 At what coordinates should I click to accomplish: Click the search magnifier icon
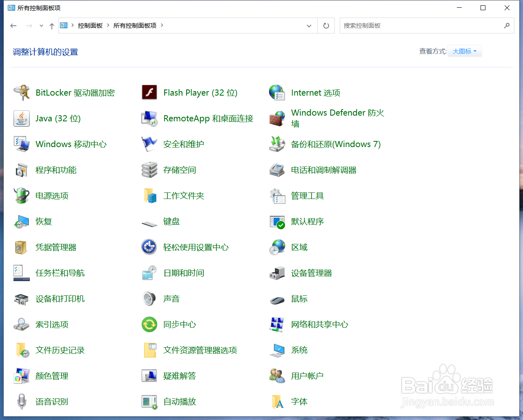point(507,25)
